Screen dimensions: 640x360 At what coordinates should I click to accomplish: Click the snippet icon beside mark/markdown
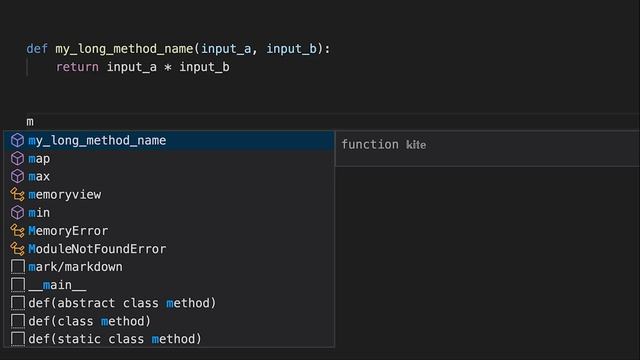(18, 267)
